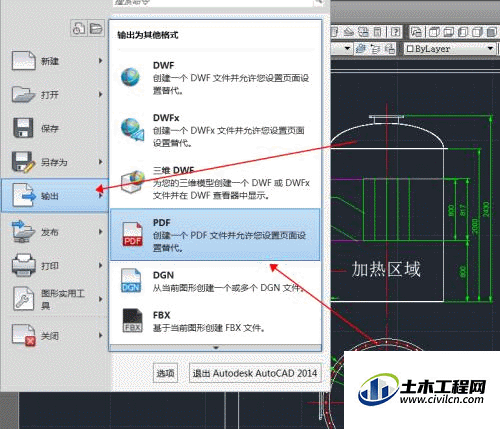Click the layer list with arrow icon

[376, 49]
